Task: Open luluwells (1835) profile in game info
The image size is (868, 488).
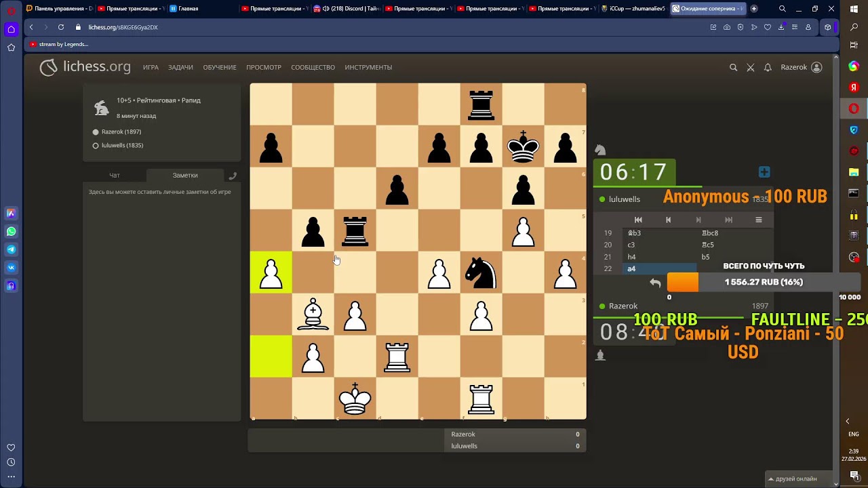Action: (x=122, y=145)
